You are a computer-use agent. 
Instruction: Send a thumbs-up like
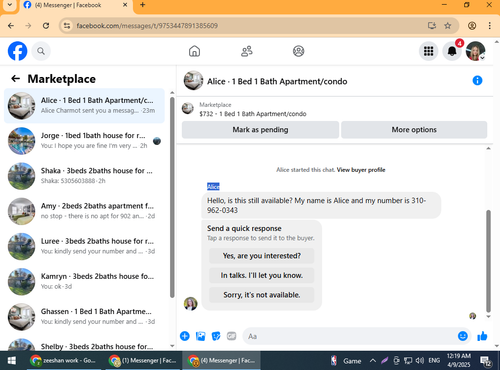coord(482,336)
